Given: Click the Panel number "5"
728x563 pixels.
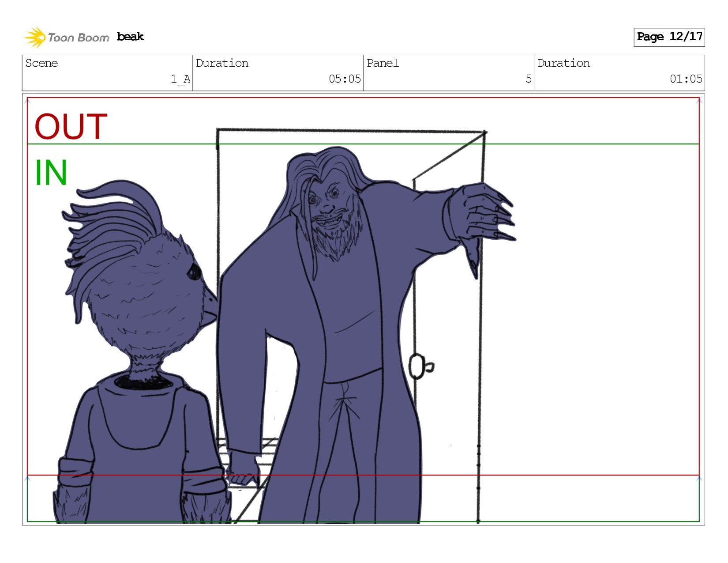Looking at the screenshot, I should pos(529,79).
